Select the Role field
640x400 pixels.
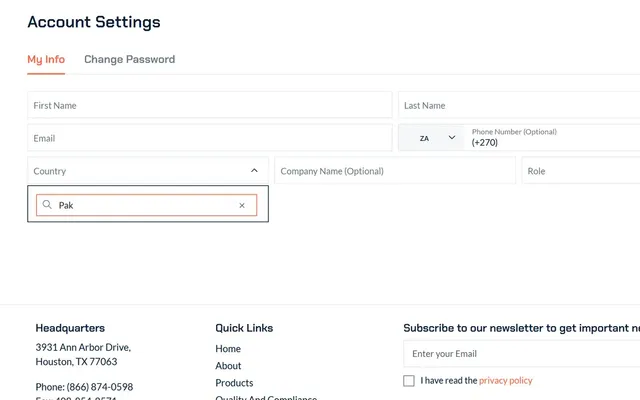[x=581, y=171]
